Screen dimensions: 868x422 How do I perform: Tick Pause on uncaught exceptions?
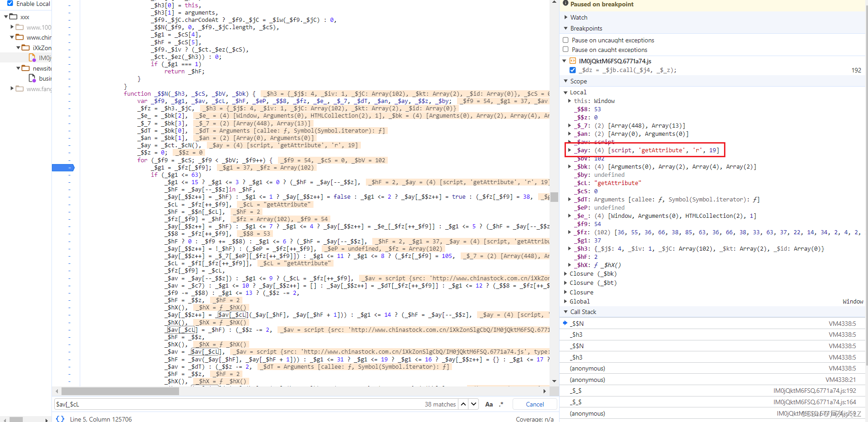(x=565, y=40)
